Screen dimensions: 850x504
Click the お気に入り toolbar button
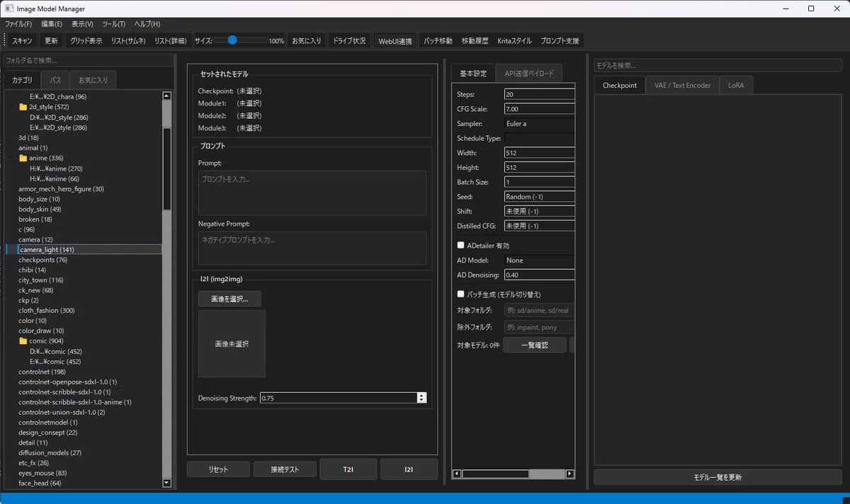(x=307, y=41)
